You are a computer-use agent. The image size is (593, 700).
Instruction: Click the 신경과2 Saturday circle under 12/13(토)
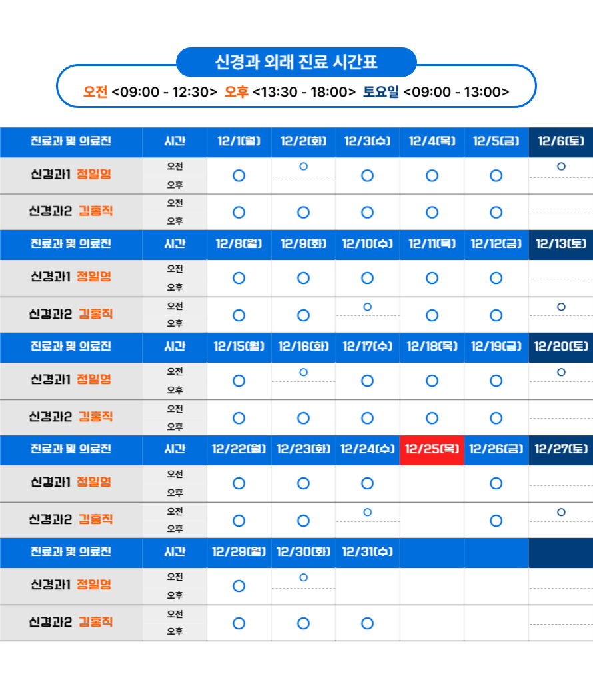561,307
